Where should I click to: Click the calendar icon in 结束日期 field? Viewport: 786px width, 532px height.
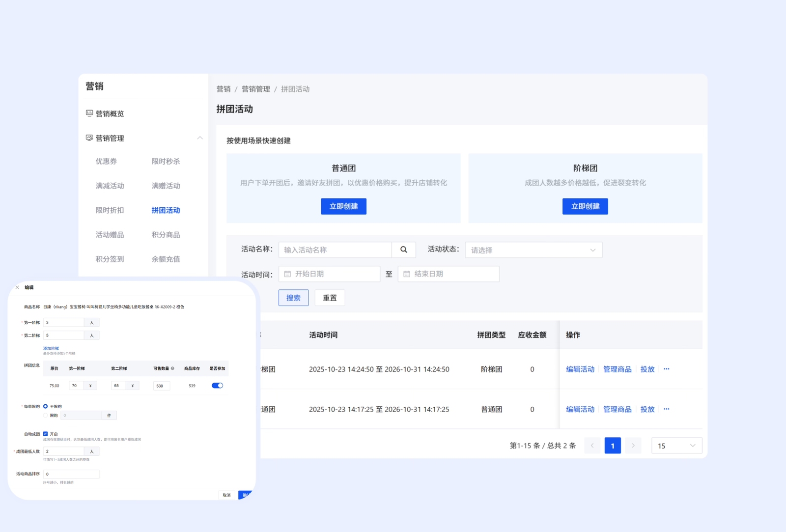[407, 274]
